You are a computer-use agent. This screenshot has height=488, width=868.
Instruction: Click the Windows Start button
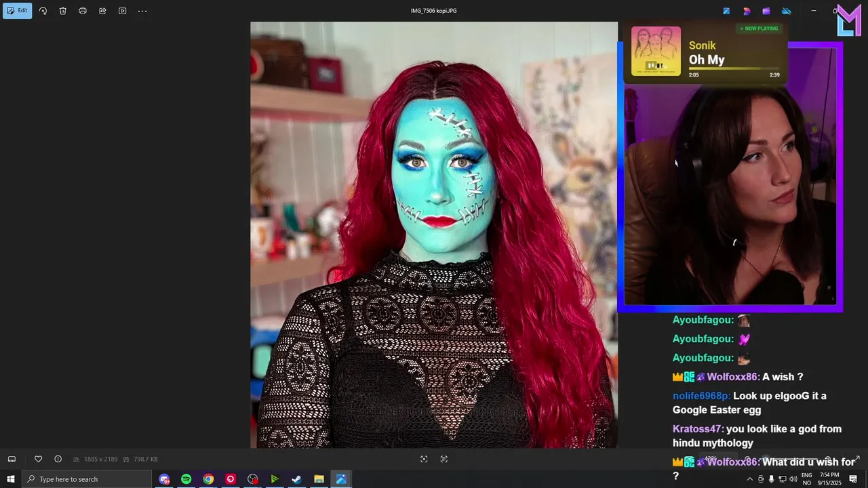coord(11,479)
